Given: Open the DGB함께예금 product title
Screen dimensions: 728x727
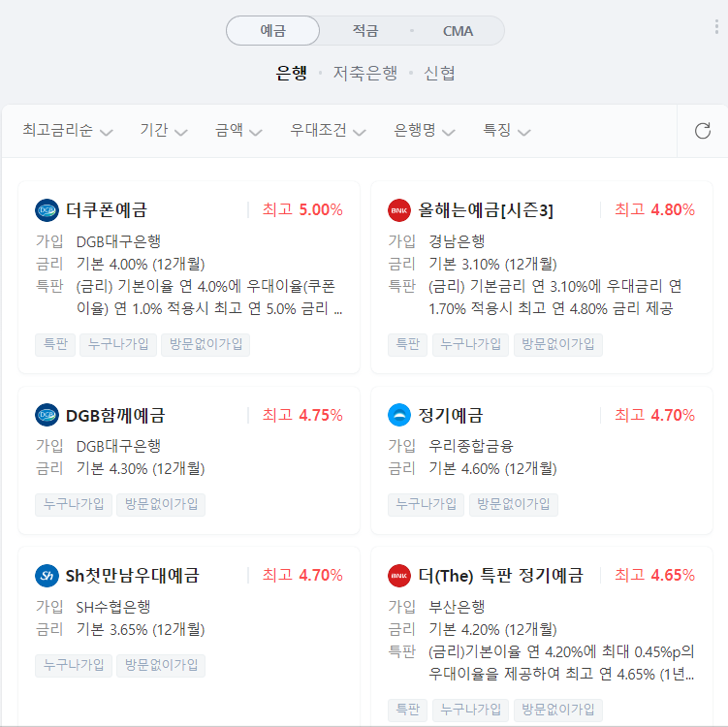Looking at the screenshot, I should tap(115, 415).
